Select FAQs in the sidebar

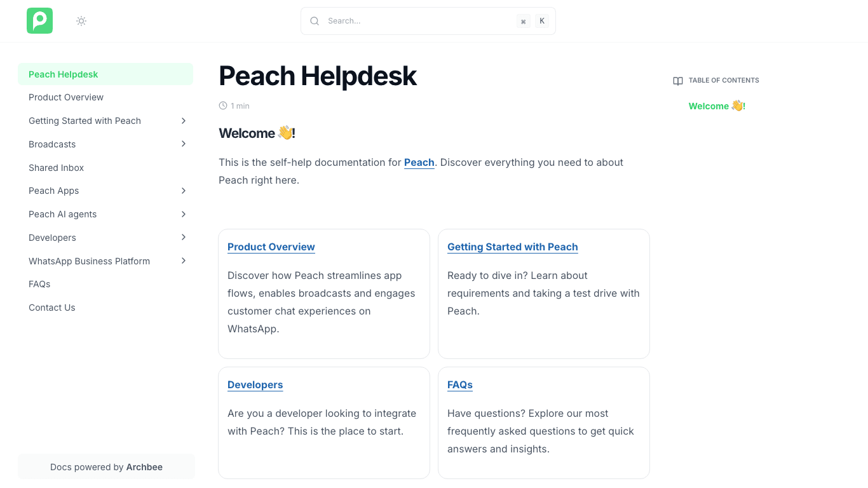tap(39, 284)
